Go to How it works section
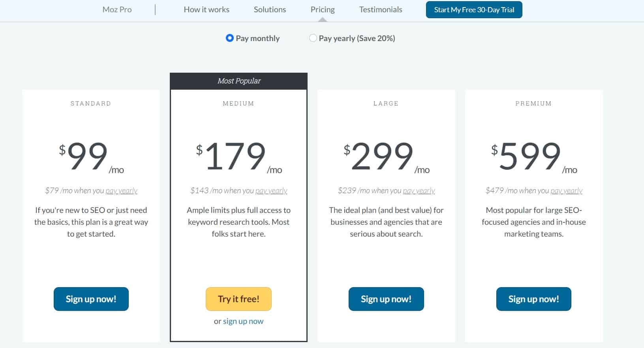 (x=207, y=9)
